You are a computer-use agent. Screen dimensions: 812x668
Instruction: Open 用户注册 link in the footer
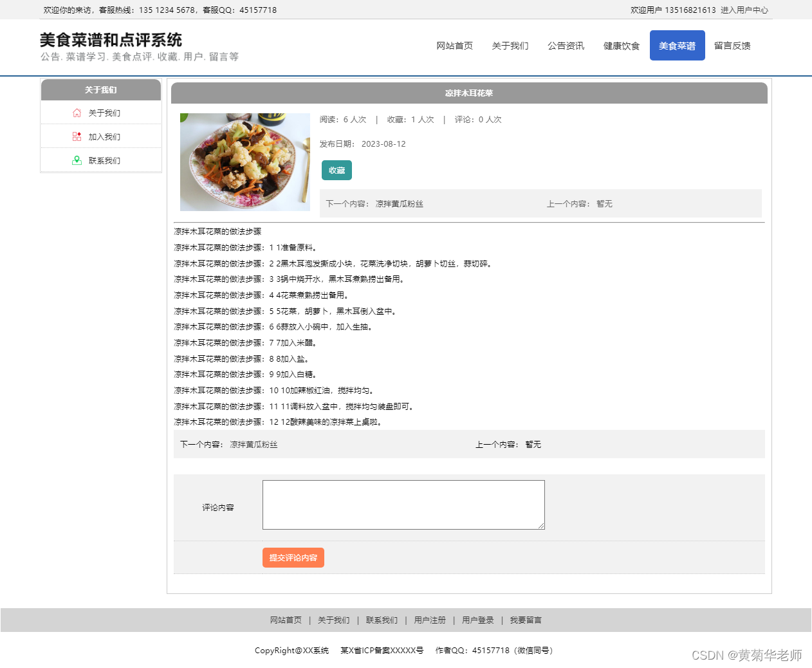pyautogui.click(x=430, y=620)
